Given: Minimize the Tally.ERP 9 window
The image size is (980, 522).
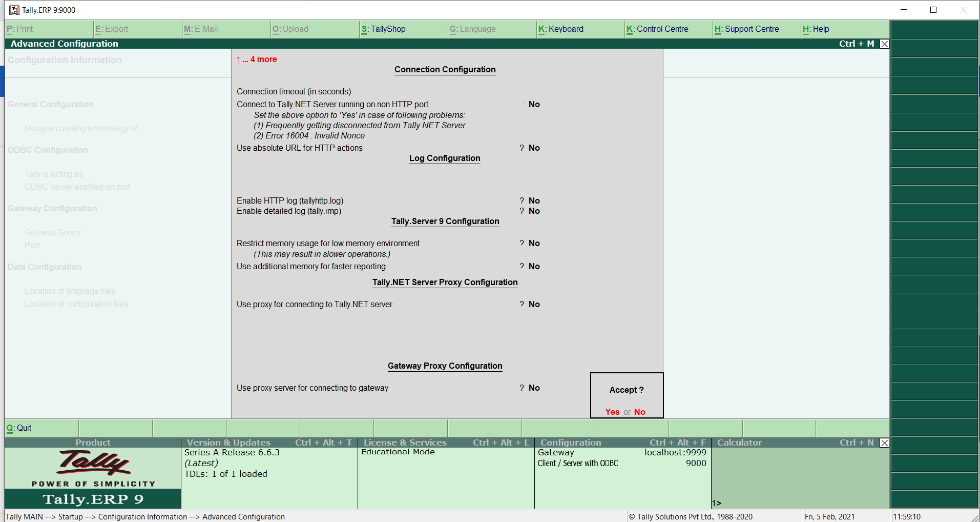Looking at the screenshot, I should click(x=904, y=10).
